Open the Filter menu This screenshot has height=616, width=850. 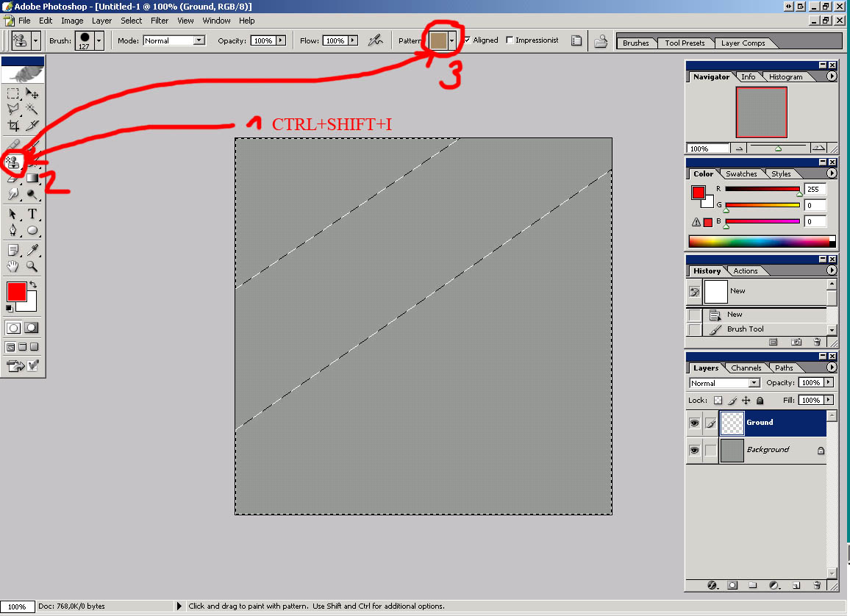[x=160, y=21]
